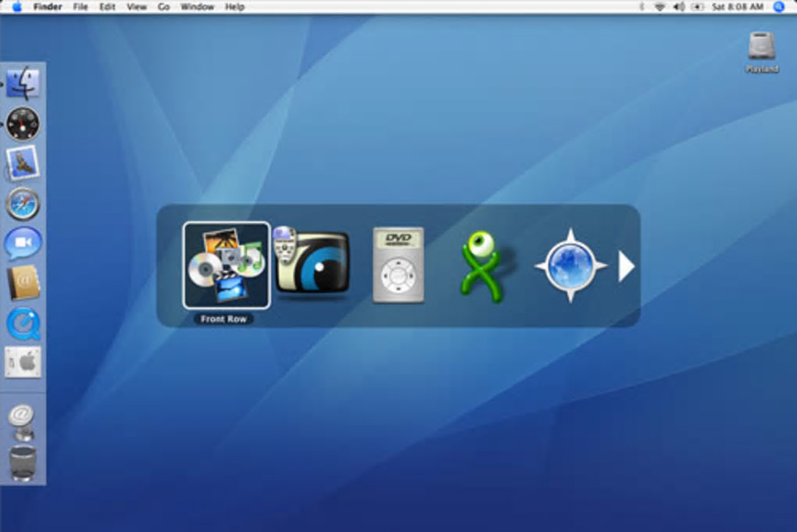This screenshot has width=797, height=532.
Task: Open the Playland hard drive icon
Action: (761, 52)
